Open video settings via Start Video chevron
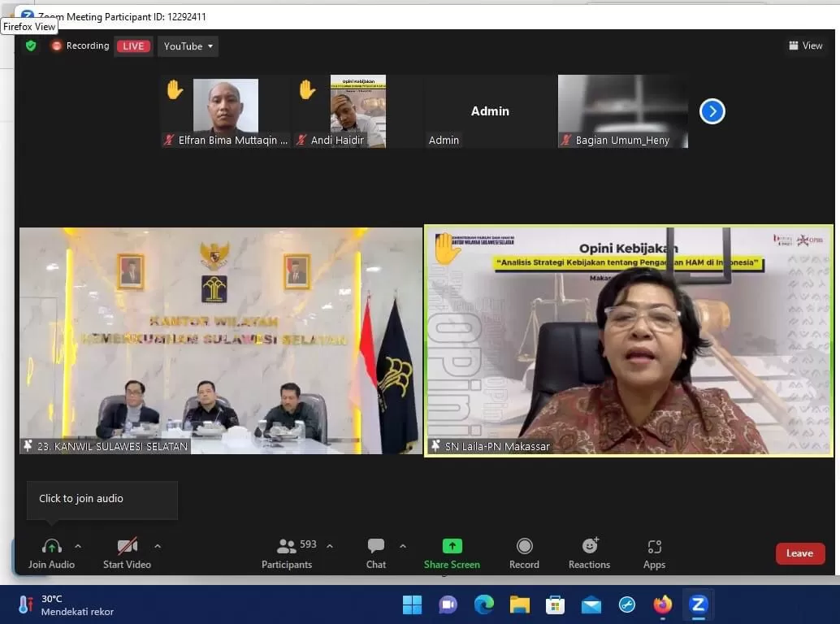 point(158,546)
